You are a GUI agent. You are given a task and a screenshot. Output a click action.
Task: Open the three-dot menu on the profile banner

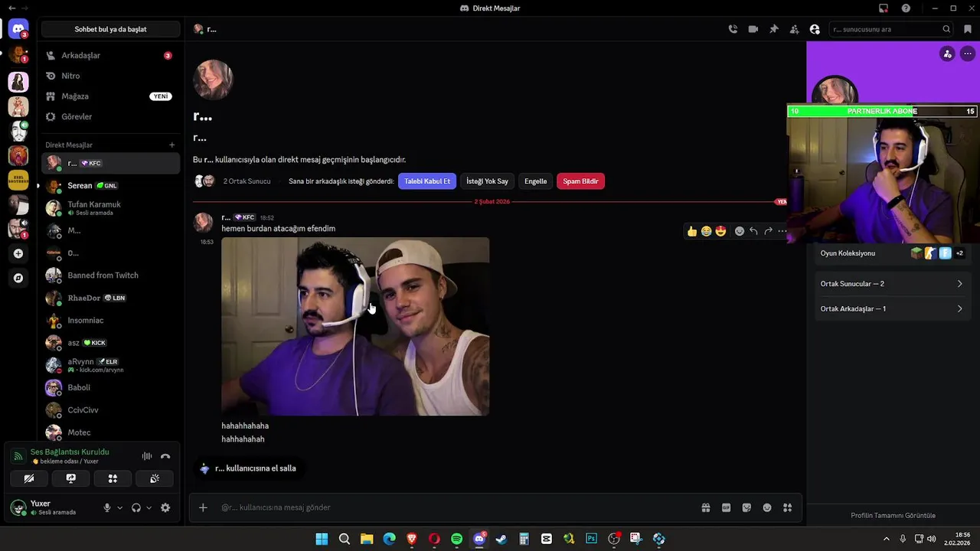968,54
